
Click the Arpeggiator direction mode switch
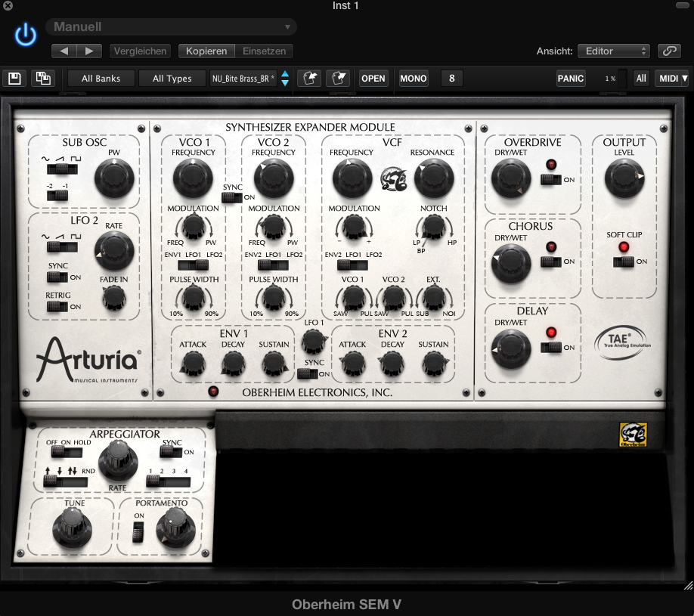[65, 481]
